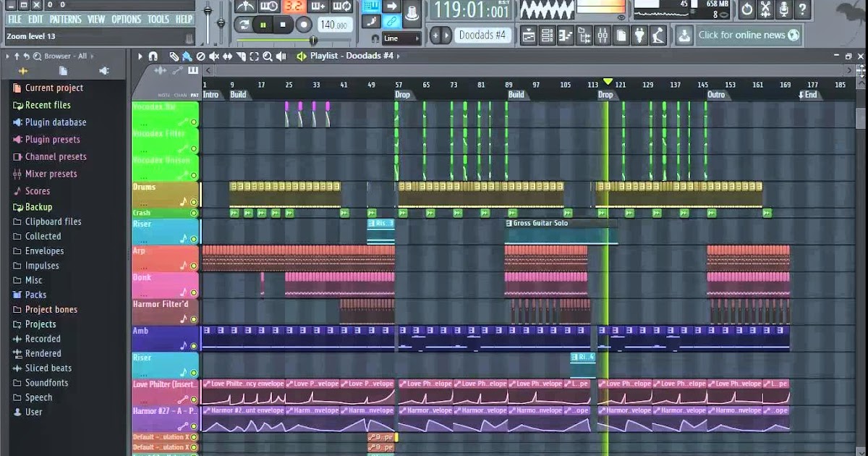Select the playlist select tool
This screenshot has width=868, height=456.
coord(255,56)
